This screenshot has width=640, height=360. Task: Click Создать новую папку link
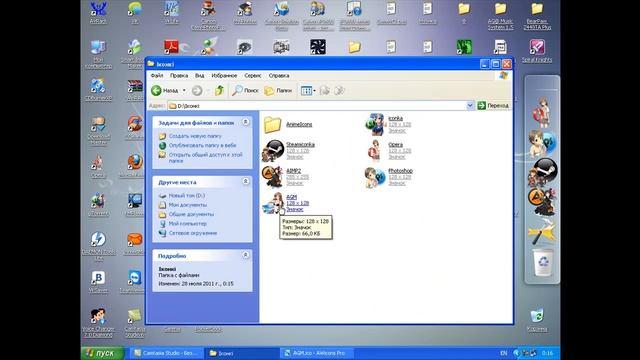point(195,136)
